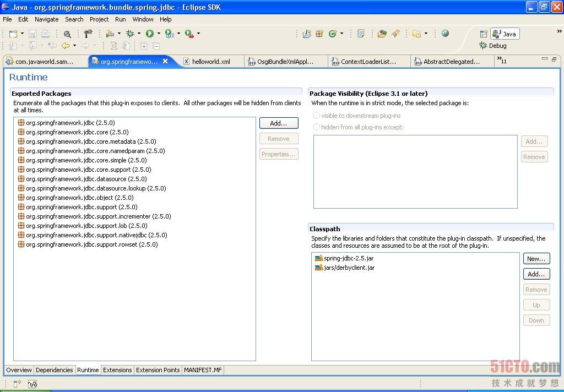
Task: Click the Collapse All minus icon
Action: (156, 46)
